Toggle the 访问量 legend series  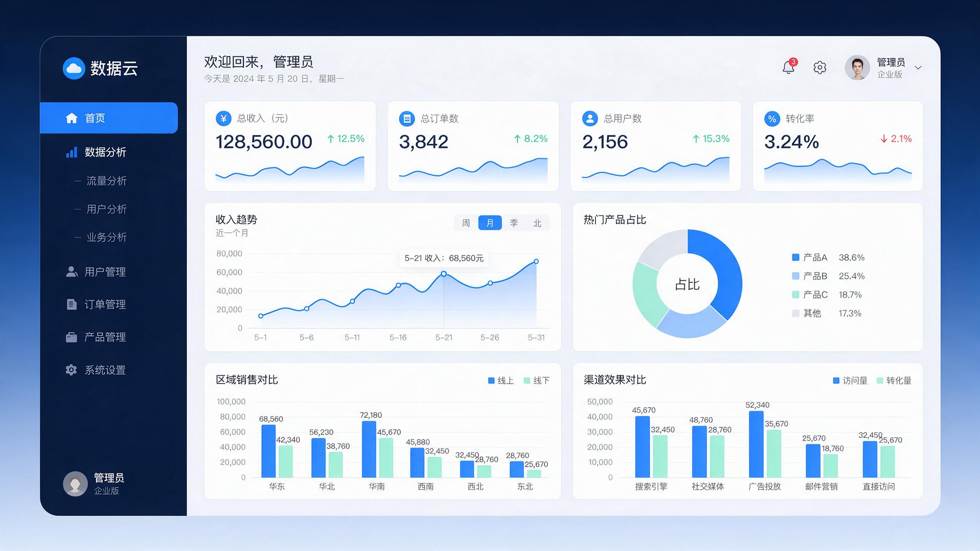[x=850, y=380]
